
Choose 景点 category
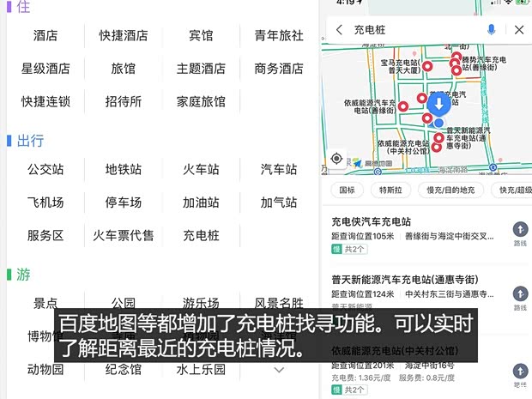[x=45, y=303]
